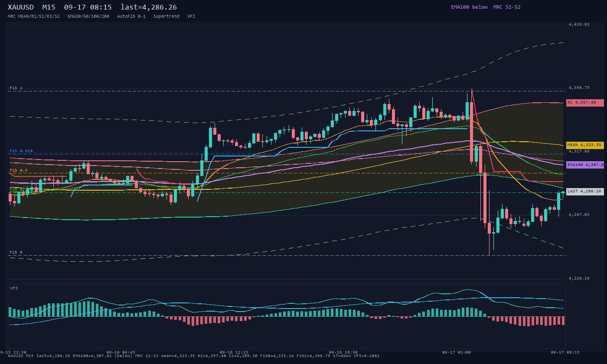Image resolution: width=607 pixels, height=364 pixels.
Task: Click the last=4,286.26 value in title
Action: pyautogui.click(x=149, y=7)
